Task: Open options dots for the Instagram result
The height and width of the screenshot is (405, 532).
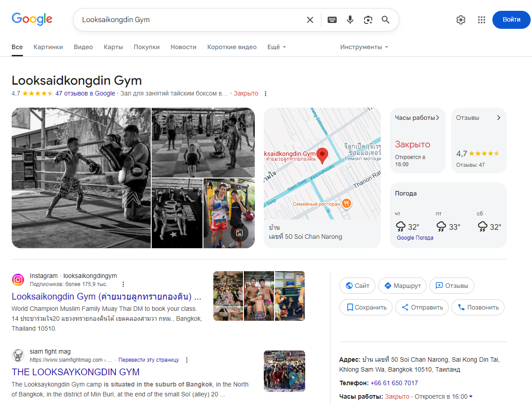Action: pyautogui.click(x=123, y=284)
